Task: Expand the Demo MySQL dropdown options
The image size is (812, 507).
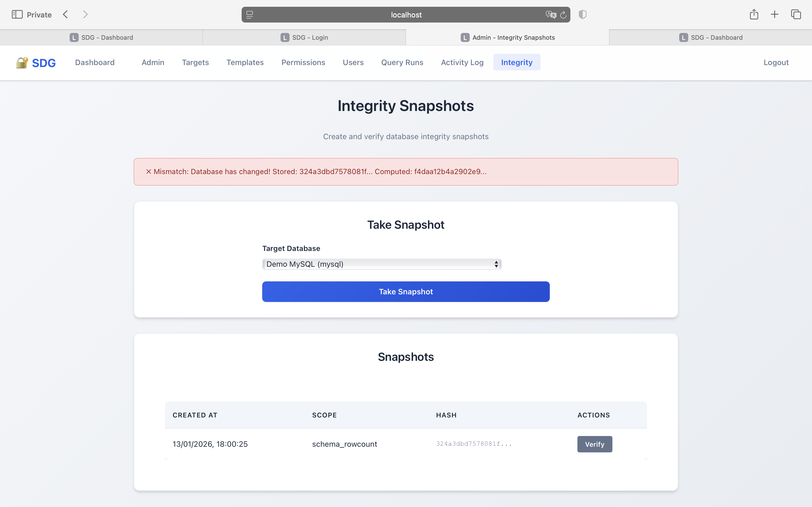Action: 381,264
